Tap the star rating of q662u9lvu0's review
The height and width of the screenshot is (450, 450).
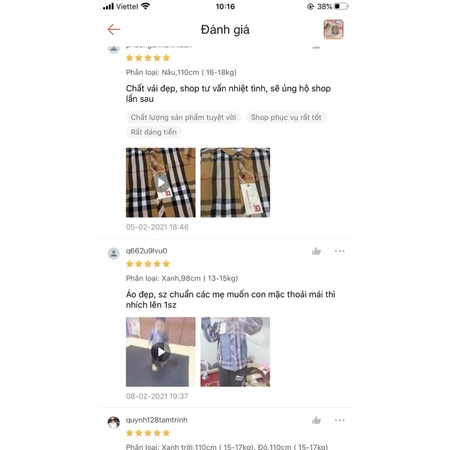[x=148, y=264]
